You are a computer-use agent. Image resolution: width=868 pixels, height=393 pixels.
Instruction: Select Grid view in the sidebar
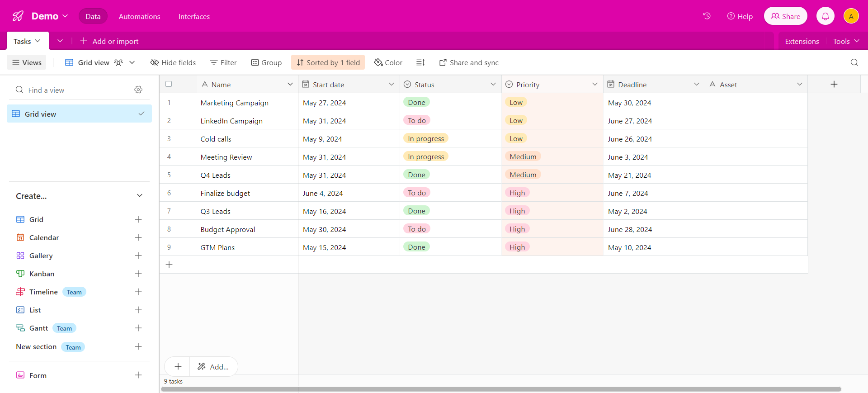pyautogui.click(x=79, y=114)
